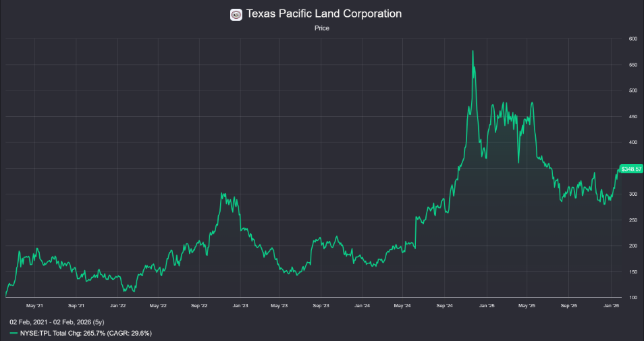644x341 pixels.
Task: Click the green NYSE:TPL legend line marker
Action: (x=14, y=333)
